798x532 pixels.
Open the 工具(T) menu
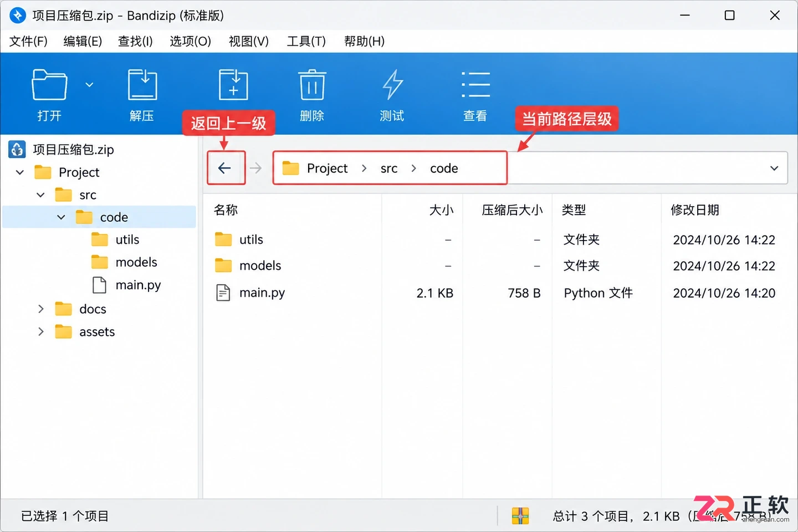(306, 41)
